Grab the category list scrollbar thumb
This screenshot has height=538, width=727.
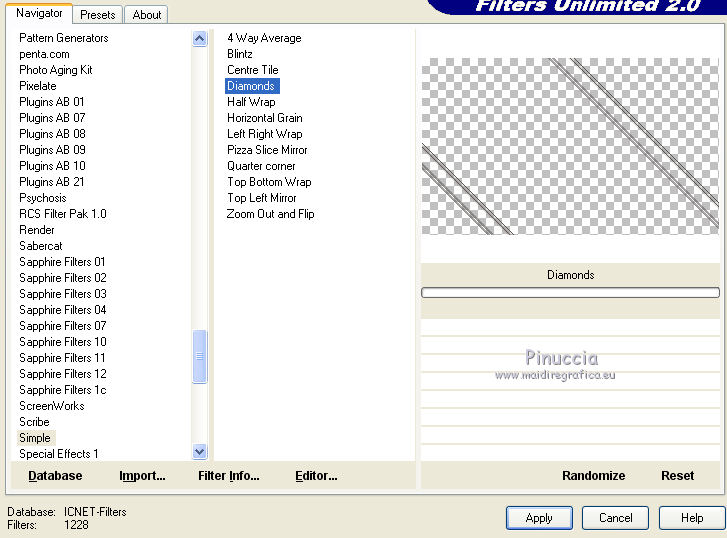(199, 356)
